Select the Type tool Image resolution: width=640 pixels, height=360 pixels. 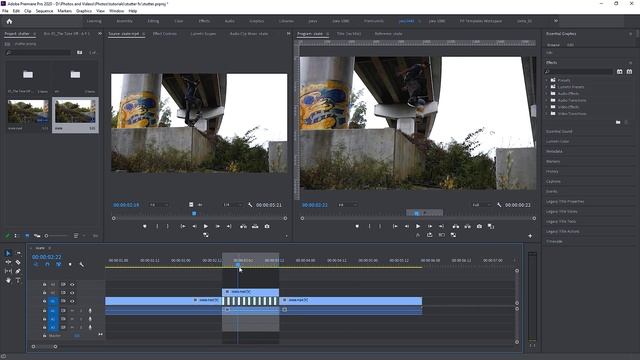pos(18,280)
